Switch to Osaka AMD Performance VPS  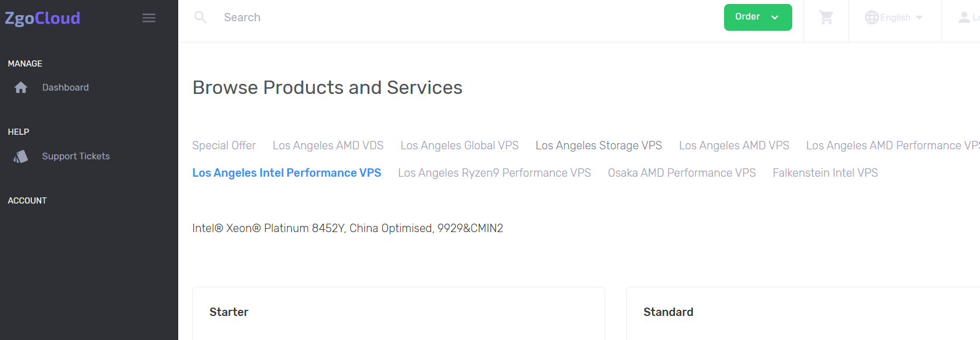(682, 173)
